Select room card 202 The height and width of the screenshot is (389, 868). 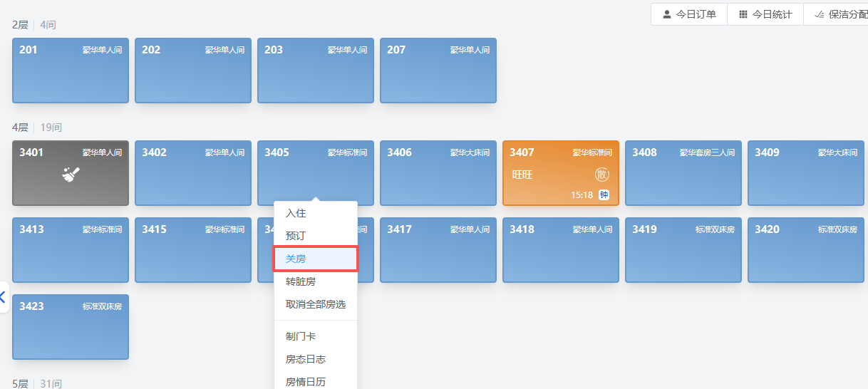tap(193, 71)
